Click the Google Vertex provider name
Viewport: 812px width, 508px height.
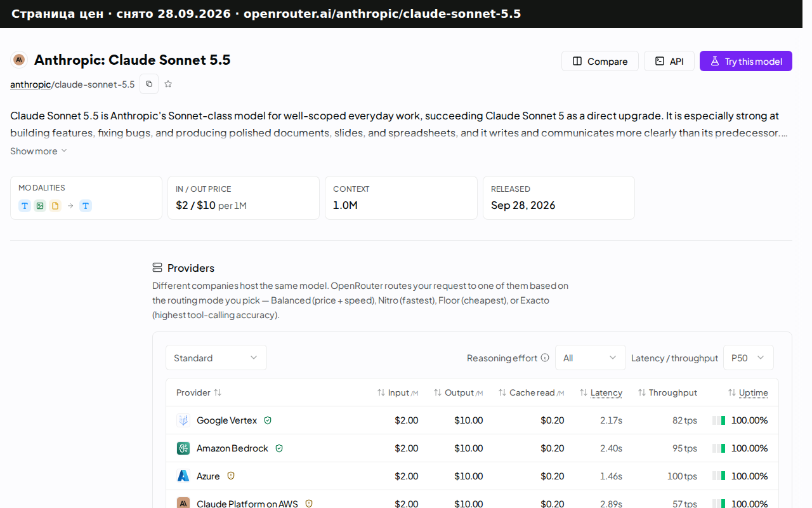click(x=227, y=420)
